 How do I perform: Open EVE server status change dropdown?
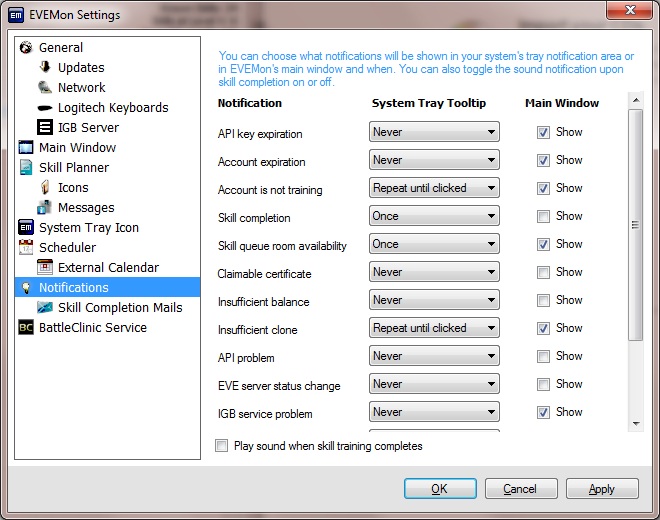[x=434, y=384]
